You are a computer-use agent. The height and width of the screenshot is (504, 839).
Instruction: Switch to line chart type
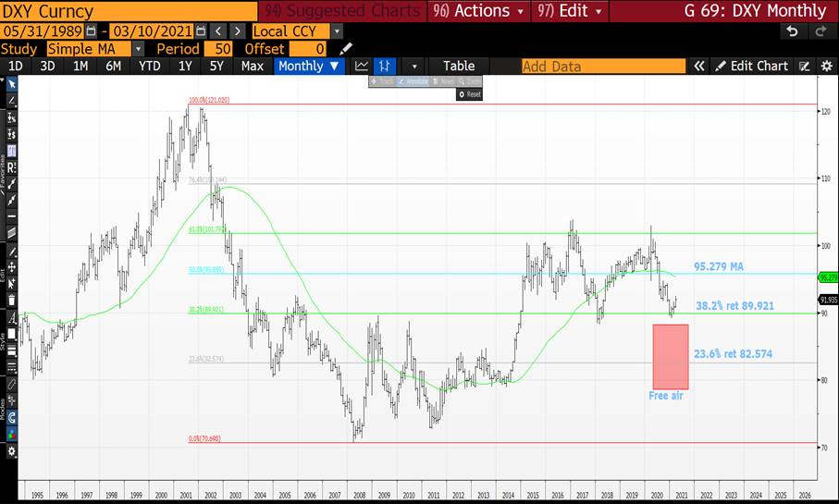coord(362,67)
